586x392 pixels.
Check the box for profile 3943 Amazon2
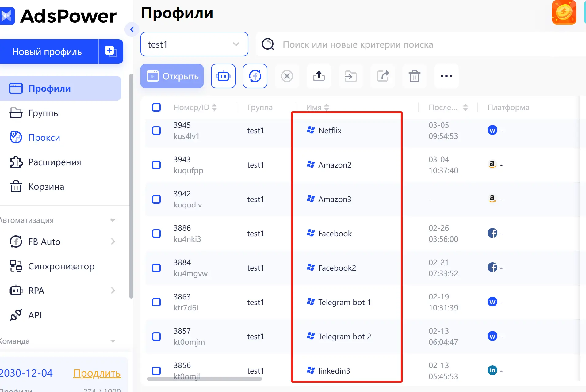click(x=156, y=165)
